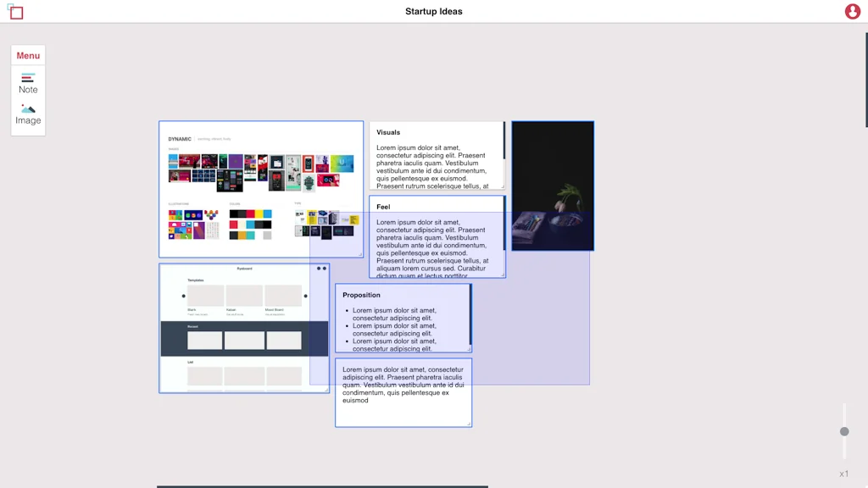Click the Startup Ideas title

433,11
